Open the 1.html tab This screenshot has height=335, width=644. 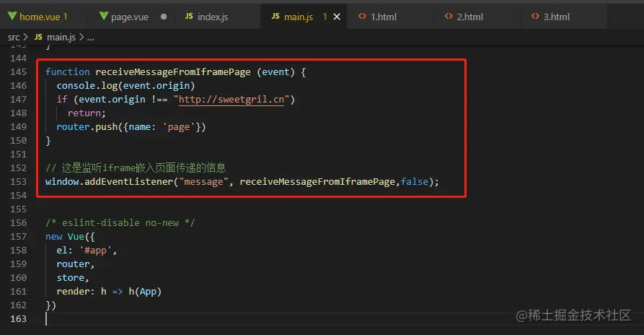tap(383, 17)
